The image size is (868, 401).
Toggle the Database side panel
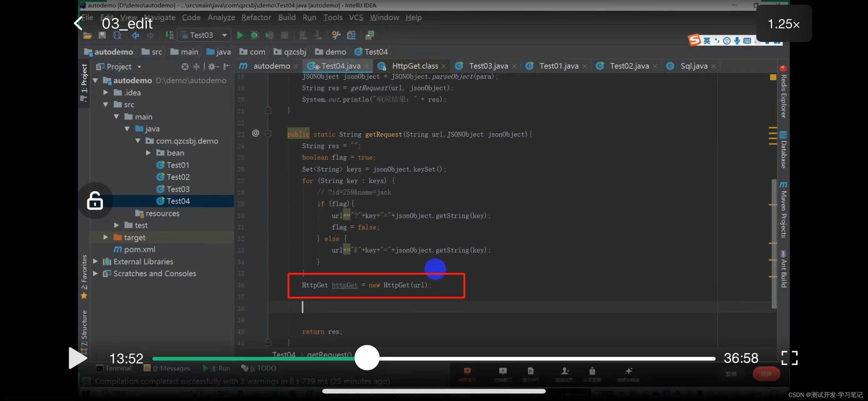pyautogui.click(x=784, y=149)
